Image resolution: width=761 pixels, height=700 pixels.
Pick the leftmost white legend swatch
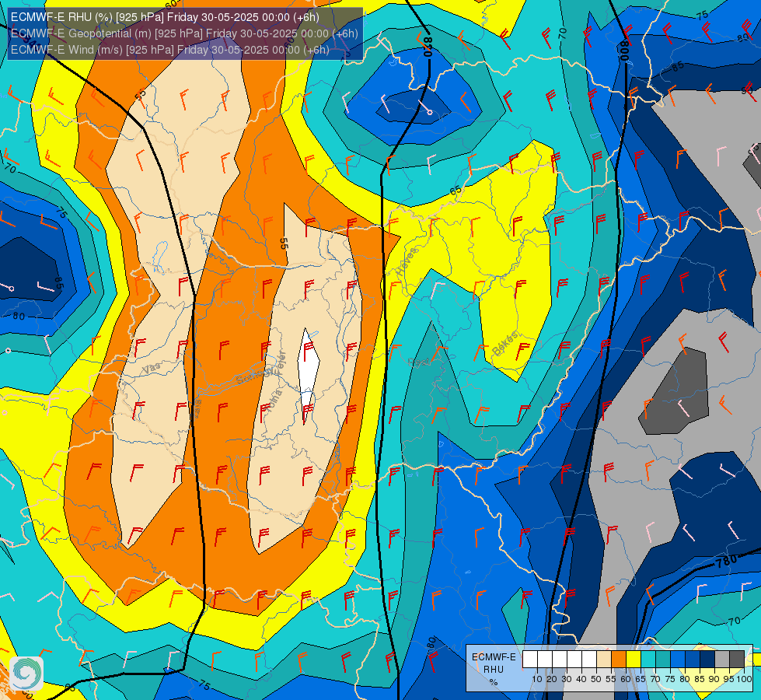point(530,659)
